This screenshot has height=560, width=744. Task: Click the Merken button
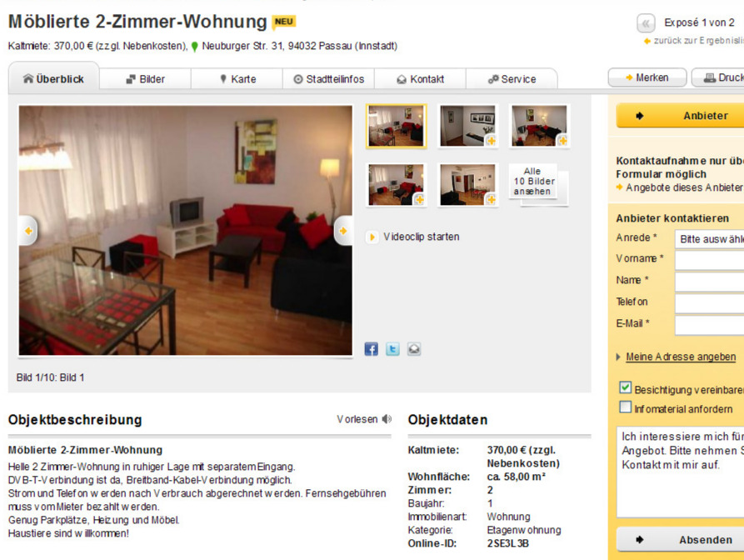(x=647, y=77)
